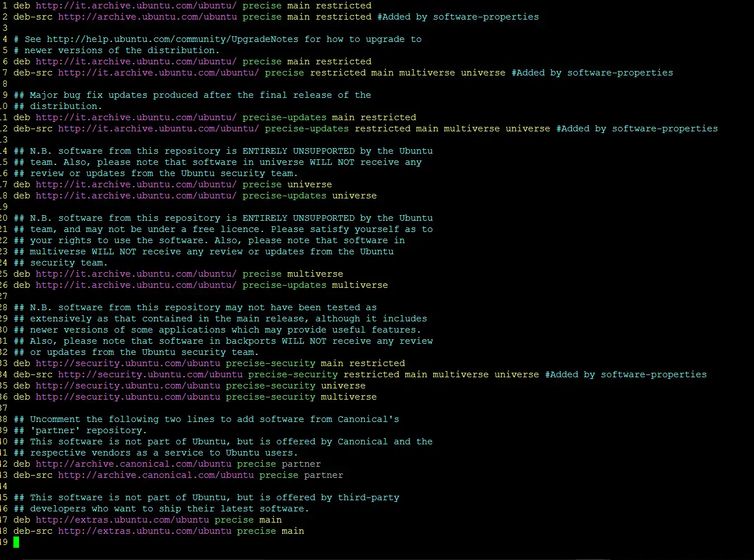754x560 pixels.
Task: Click the http://archive.ubuntu.com/ubuntu URL in the deb-src line
Action: click(148, 17)
